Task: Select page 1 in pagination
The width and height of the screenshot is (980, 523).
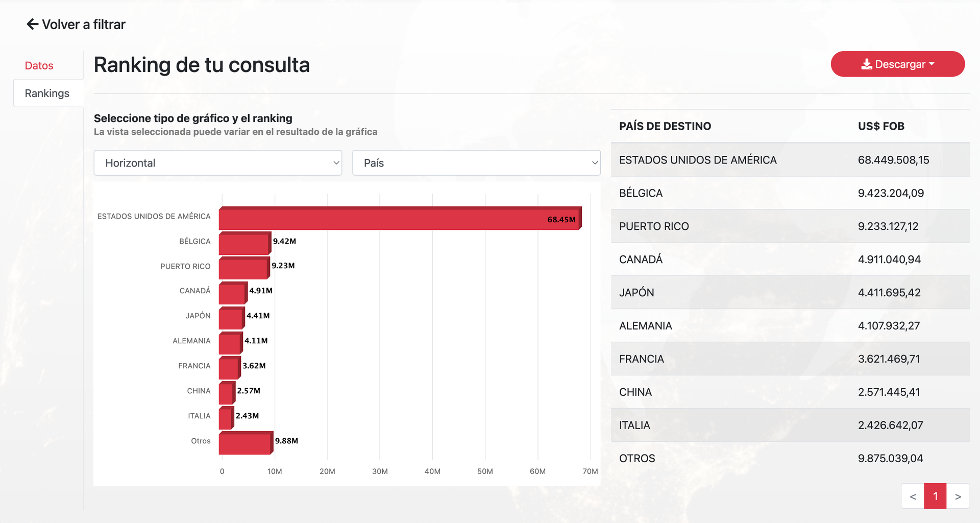Action: (x=936, y=496)
